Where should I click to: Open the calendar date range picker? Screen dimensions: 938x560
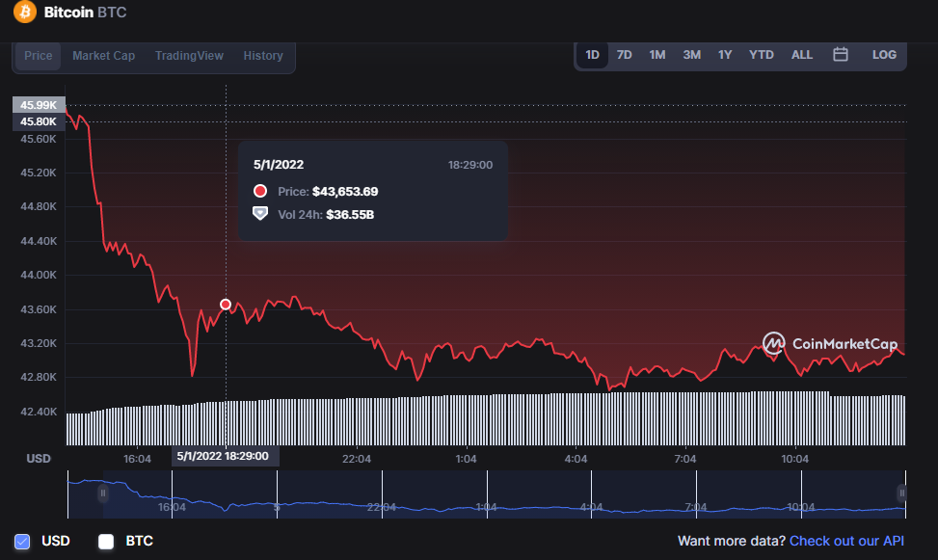(841, 54)
